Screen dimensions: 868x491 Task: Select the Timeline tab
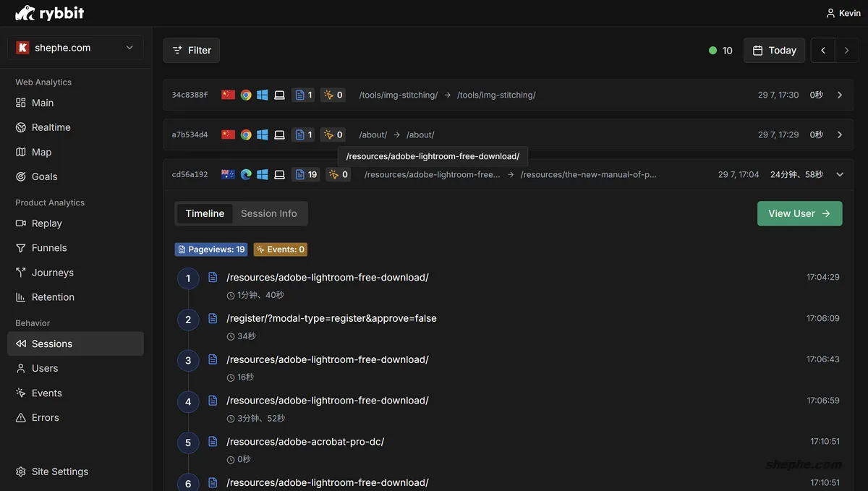205,213
